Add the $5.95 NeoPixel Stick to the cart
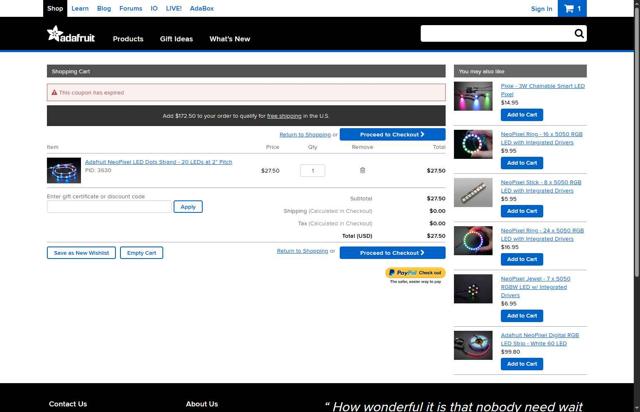 (522, 211)
